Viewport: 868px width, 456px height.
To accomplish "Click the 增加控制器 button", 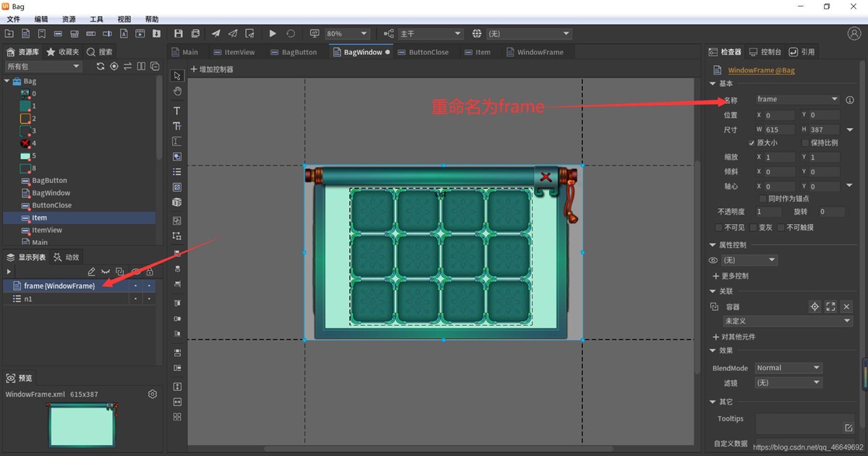I will point(212,69).
